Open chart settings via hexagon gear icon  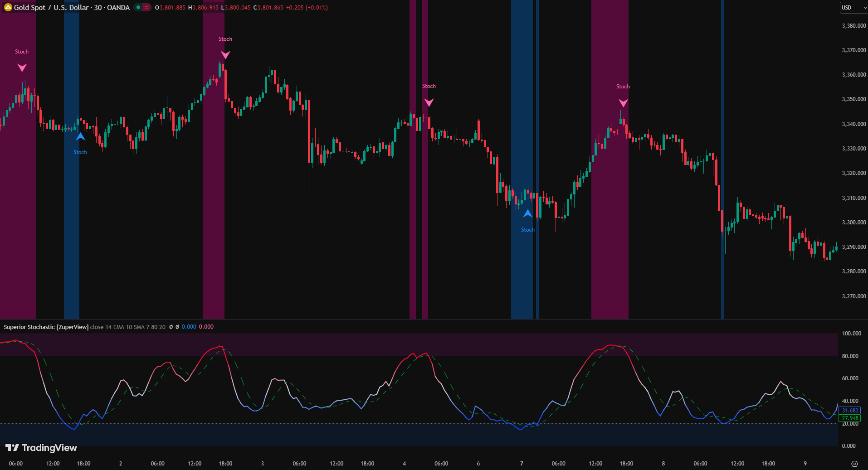[854, 464]
